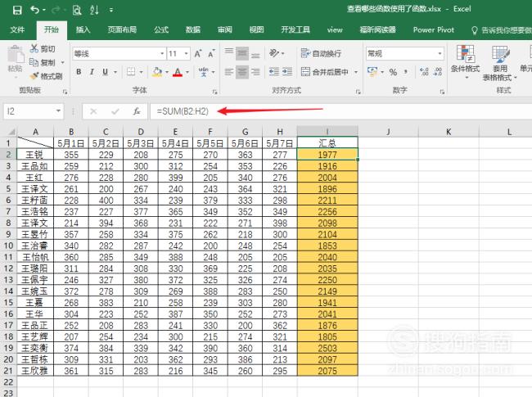Select row header 10
Viewport: 532px width, 397px height.
[8, 246]
